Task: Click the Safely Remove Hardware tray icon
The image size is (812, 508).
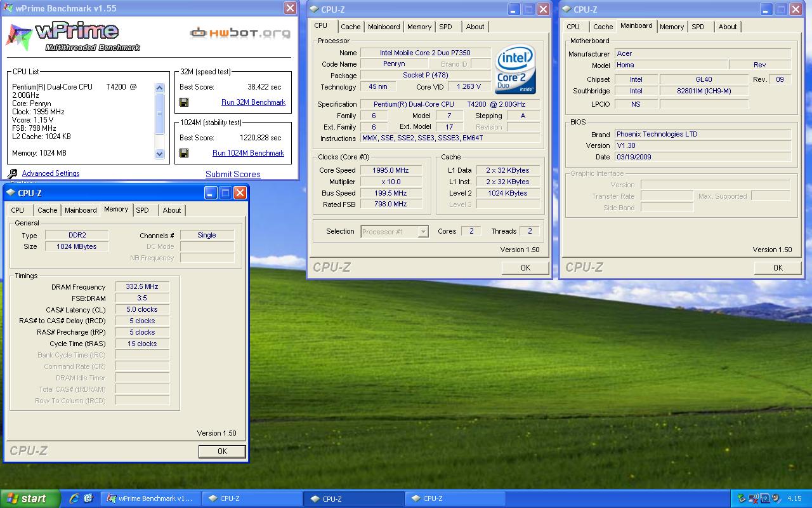Action: (x=742, y=498)
